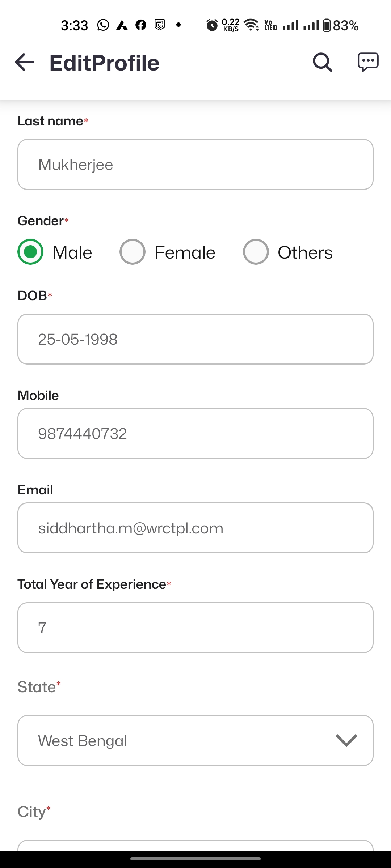This screenshot has height=868, width=391.
Task: Tap the back arrow icon
Action: [x=24, y=62]
